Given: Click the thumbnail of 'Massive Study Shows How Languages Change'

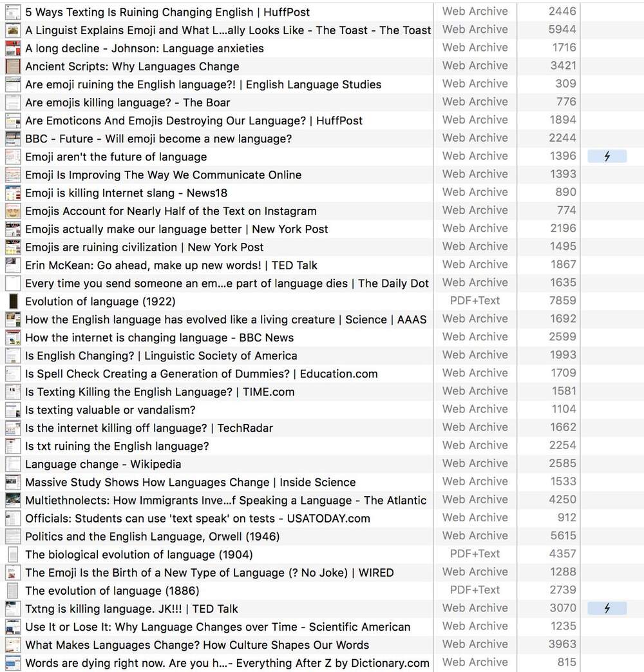Looking at the screenshot, I should pyautogui.click(x=13, y=482).
